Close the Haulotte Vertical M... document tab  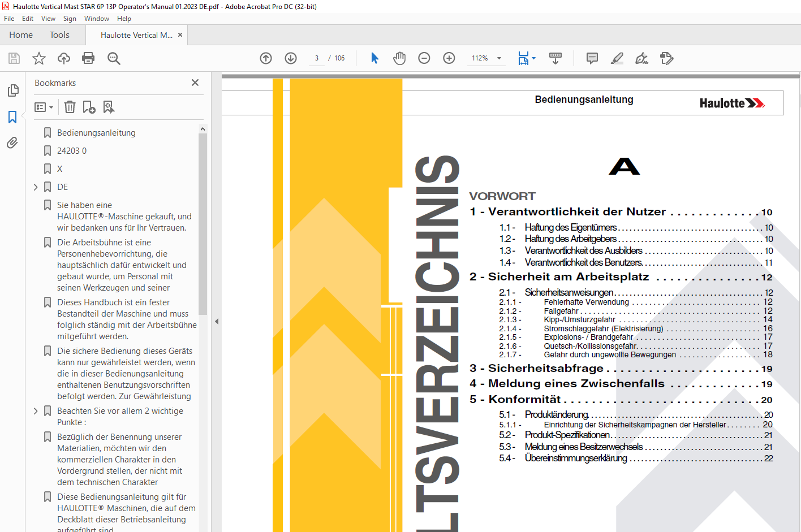(x=180, y=35)
